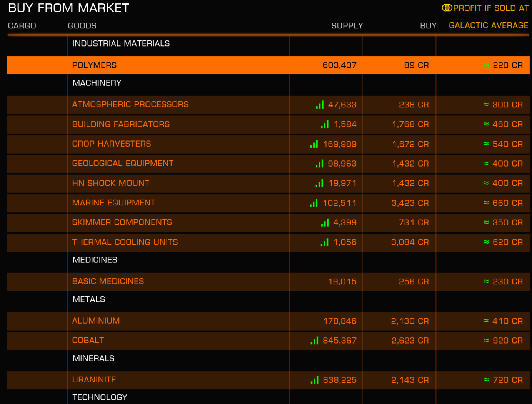
Task: Click the approximate symbol next to 460 CR
Action: tap(486, 124)
